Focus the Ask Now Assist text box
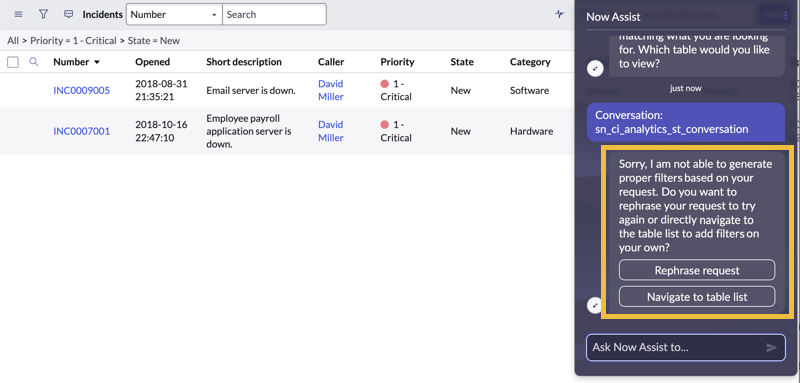The width and height of the screenshot is (800, 383). (686, 347)
